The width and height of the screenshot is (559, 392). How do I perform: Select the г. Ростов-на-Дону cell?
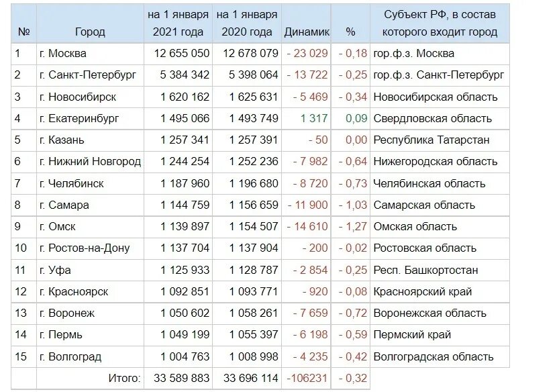[x=90, y=248]
